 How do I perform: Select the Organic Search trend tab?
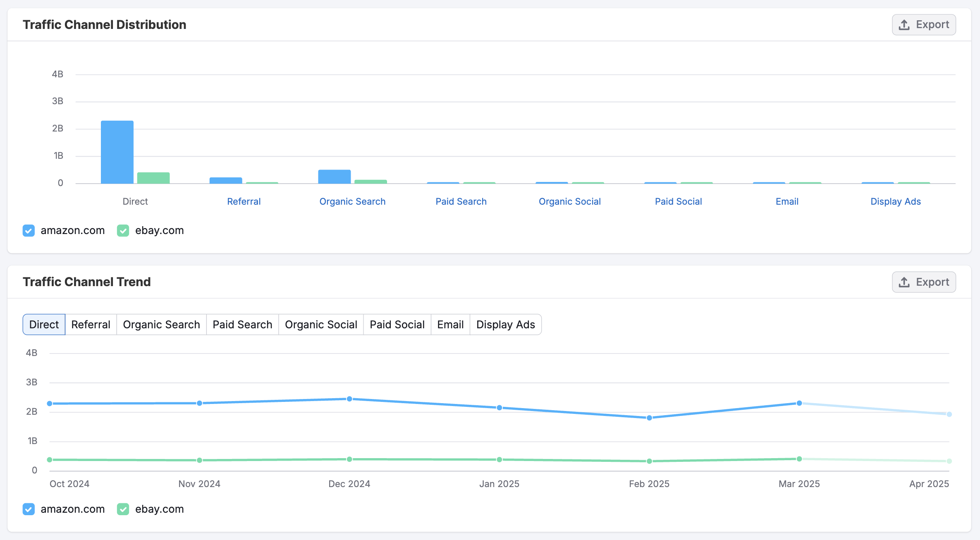(x=161, y=325)
